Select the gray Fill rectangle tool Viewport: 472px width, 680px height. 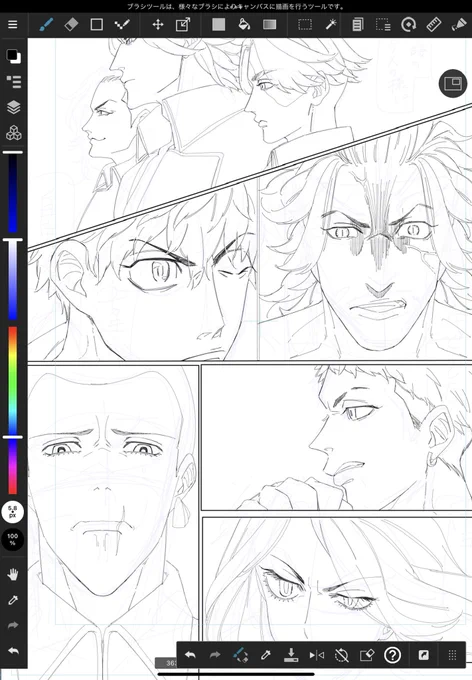tap(219, 24)
